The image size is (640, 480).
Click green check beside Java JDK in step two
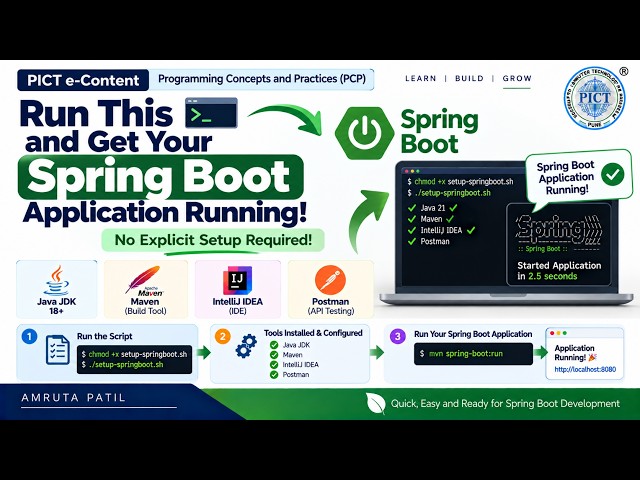(274, 345)
